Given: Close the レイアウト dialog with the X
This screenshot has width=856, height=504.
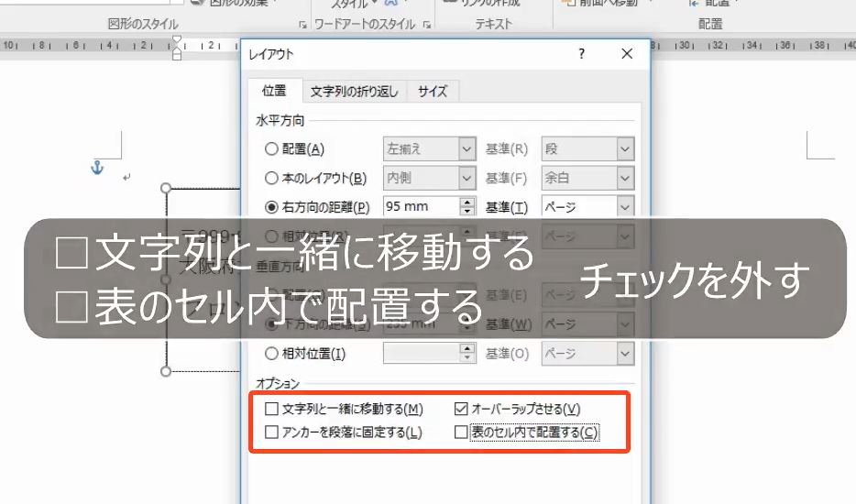Looking at the screenshot, I should pos(627,53).
